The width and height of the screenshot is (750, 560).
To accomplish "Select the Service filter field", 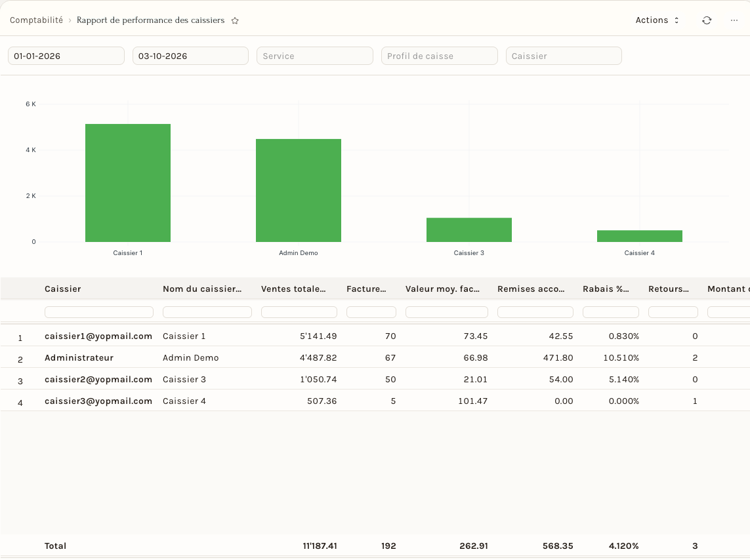I will 315,56.
